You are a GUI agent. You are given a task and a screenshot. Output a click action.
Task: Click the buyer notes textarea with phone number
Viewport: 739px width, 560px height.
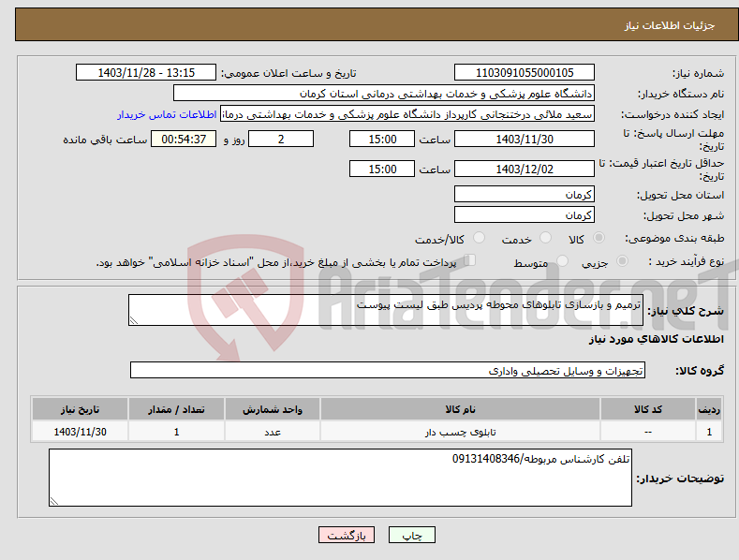[340, 478]
